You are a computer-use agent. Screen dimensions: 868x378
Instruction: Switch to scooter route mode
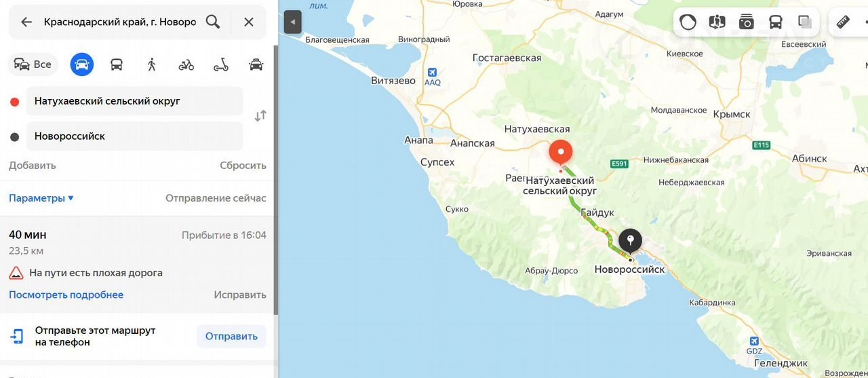click(221, 64)
